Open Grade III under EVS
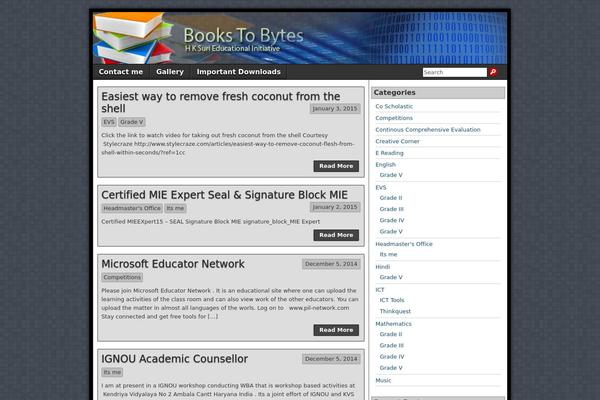 tap(391, 209)
